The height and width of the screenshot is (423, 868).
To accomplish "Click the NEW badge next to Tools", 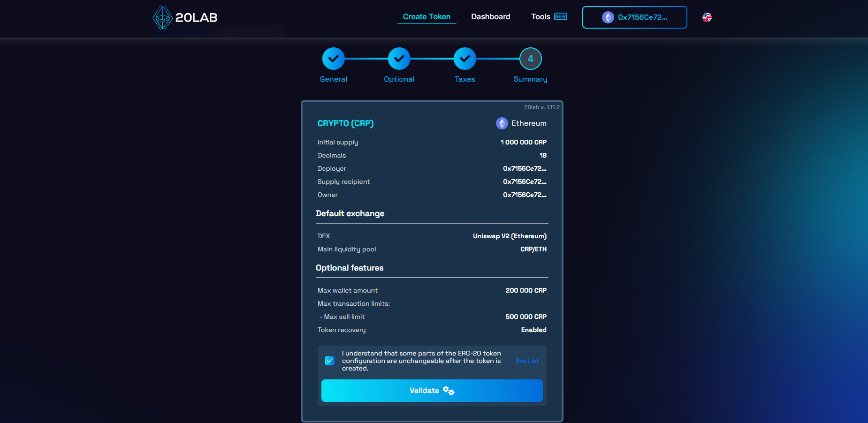I will (x=561, y=16).
